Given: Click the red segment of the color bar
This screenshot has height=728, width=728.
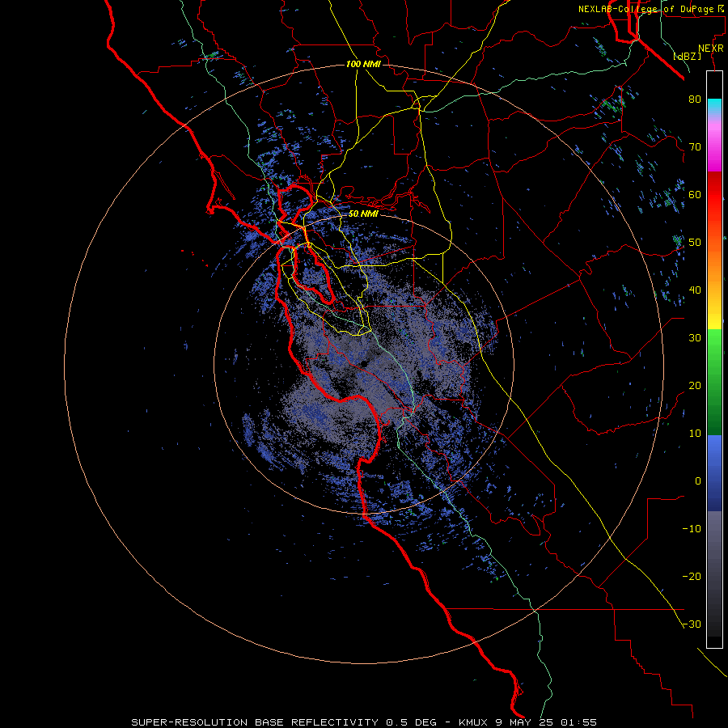Looking at the screenshot, I should point(714,197).
